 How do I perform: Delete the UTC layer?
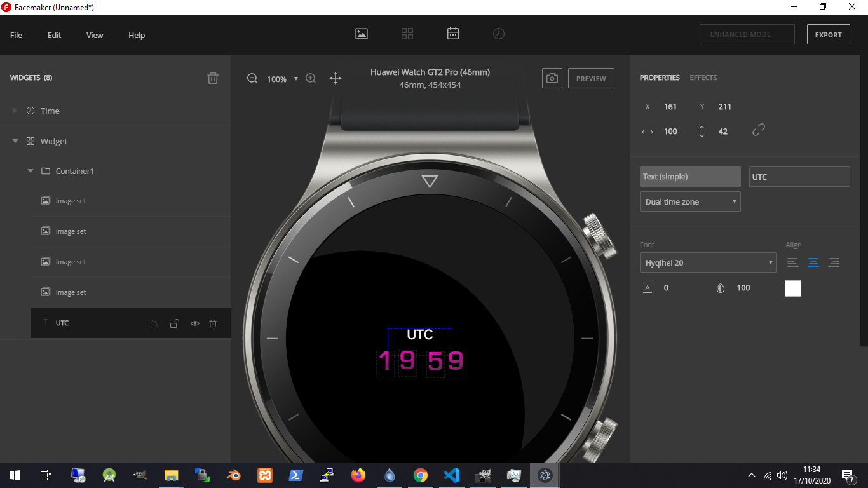(x=213, y=323)
